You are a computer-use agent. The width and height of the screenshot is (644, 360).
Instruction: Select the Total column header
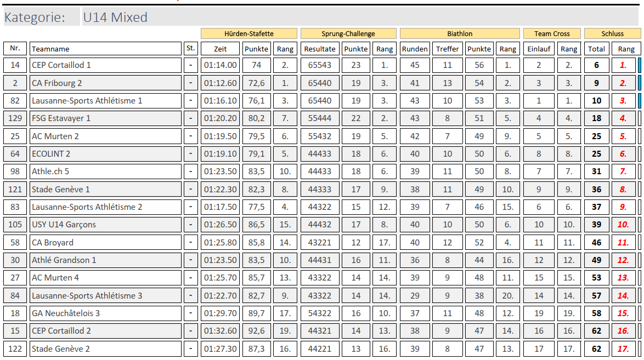tap(596, 49)
